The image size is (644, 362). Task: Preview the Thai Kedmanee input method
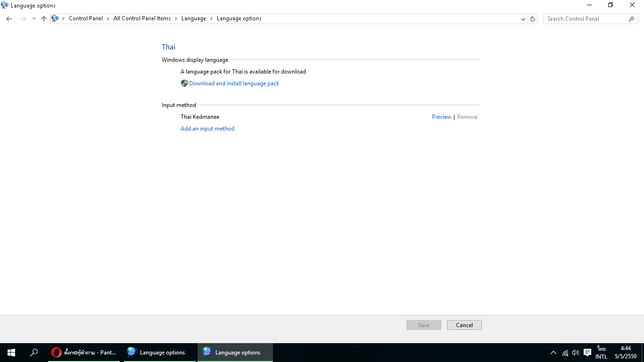click(441, 117)
